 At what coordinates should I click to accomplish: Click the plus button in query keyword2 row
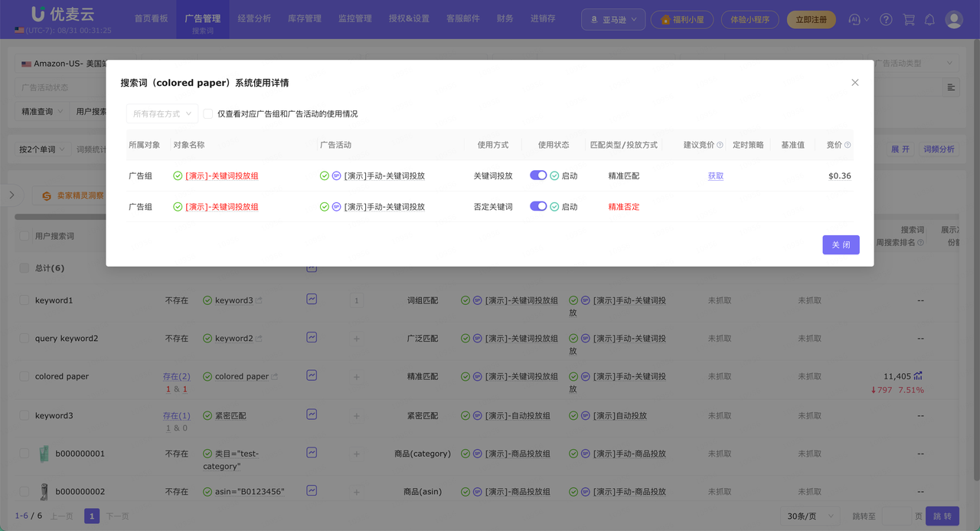(357, 339)
